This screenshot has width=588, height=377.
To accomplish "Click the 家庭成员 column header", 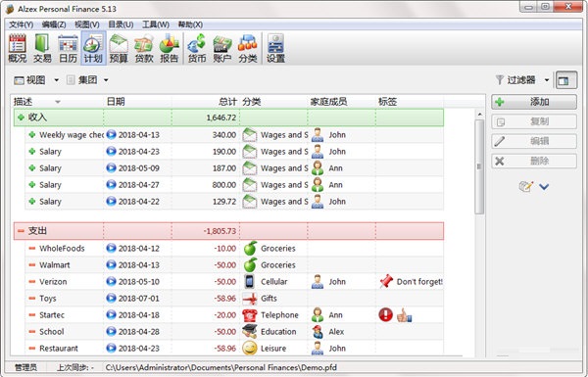I will click(x=342, y=102).
